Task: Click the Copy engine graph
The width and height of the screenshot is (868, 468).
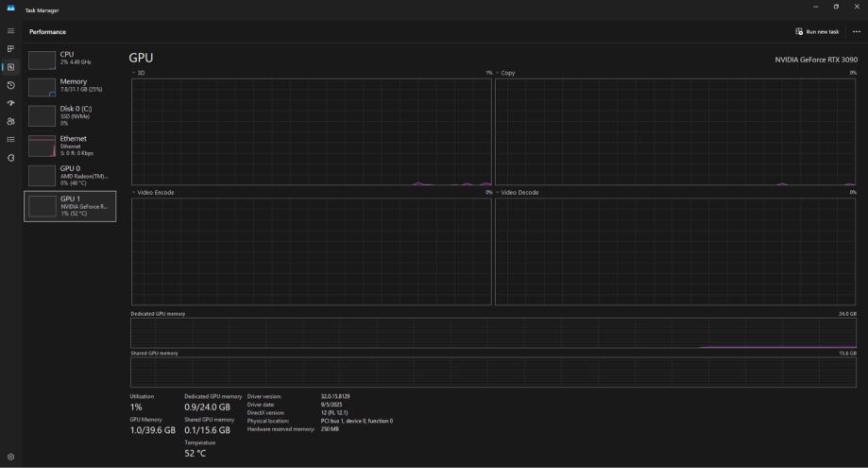Action: tap(675, 131)
